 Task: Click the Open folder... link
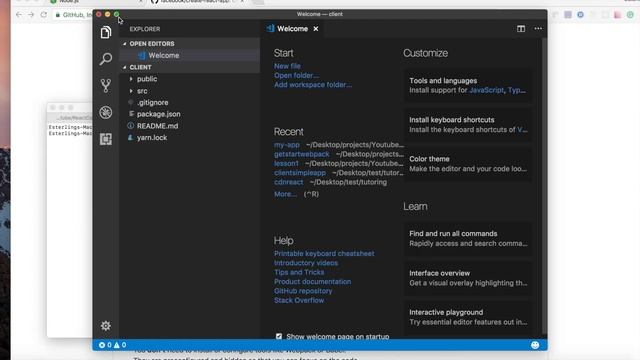(296, 75)
